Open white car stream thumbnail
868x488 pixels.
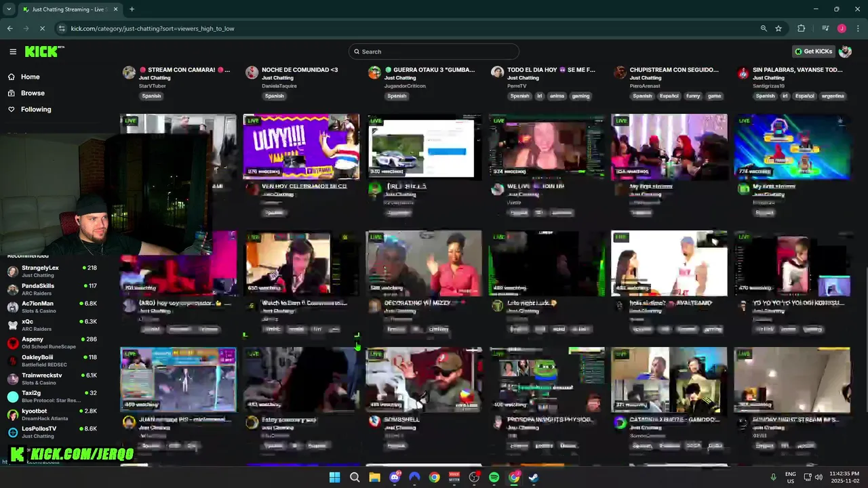[424, 146]
